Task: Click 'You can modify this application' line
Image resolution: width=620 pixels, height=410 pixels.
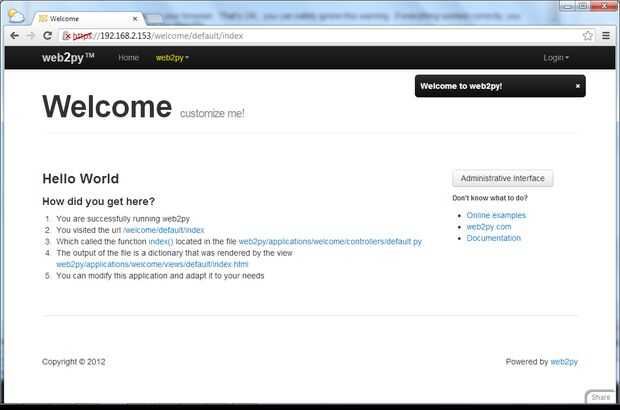Action: pyautogui.click(x=160, y=276)
